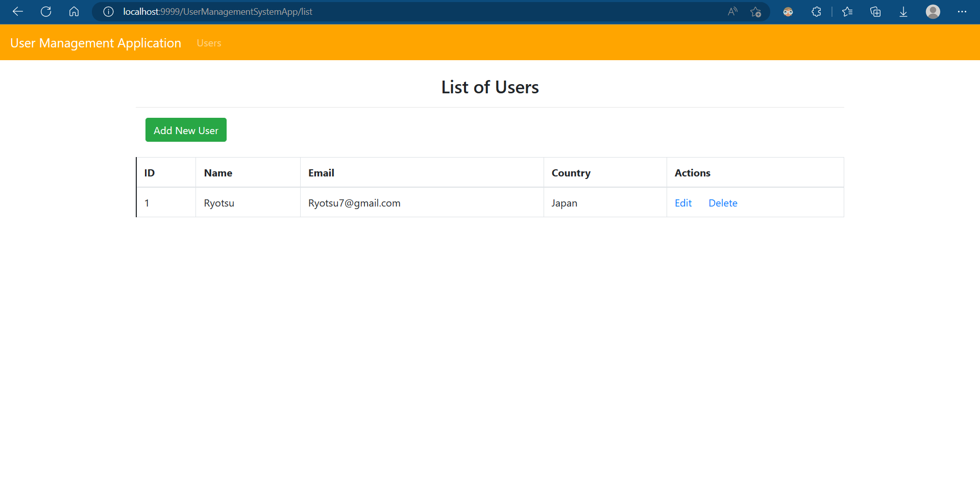The height and width of the screenshot is (488, 980).
Task: Delete the user Ryotsu
Action: click(x=723, y=203)
